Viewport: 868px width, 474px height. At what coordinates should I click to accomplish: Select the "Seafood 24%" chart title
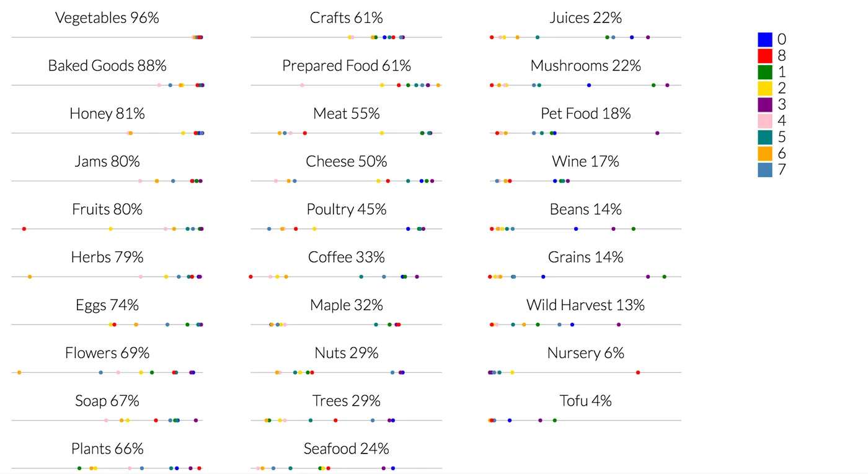[x=347, y=449]
